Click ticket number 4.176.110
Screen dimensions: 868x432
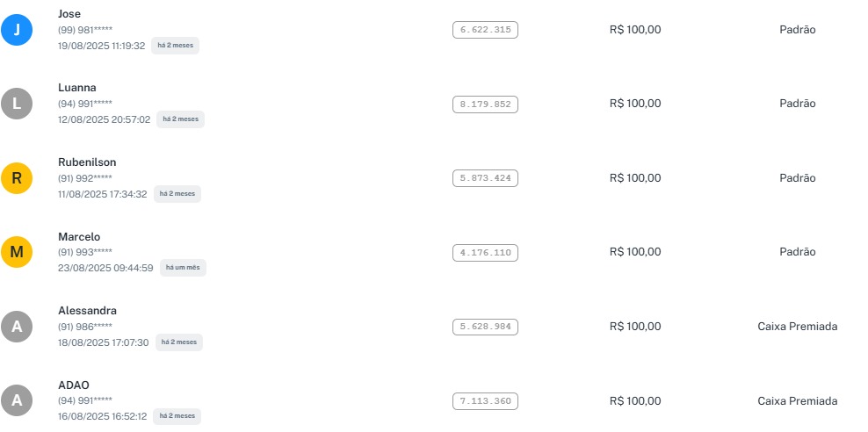(x=485, y=253)
